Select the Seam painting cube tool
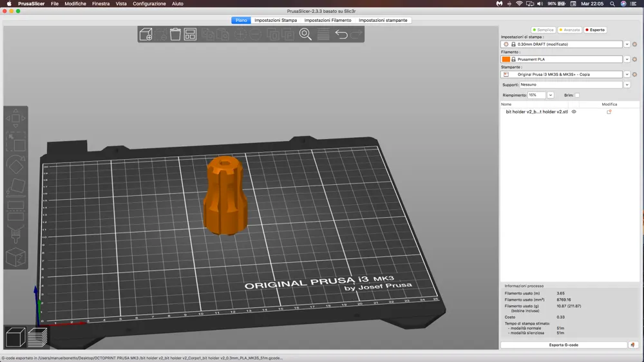The image size is (644, 362). (15, 258)
